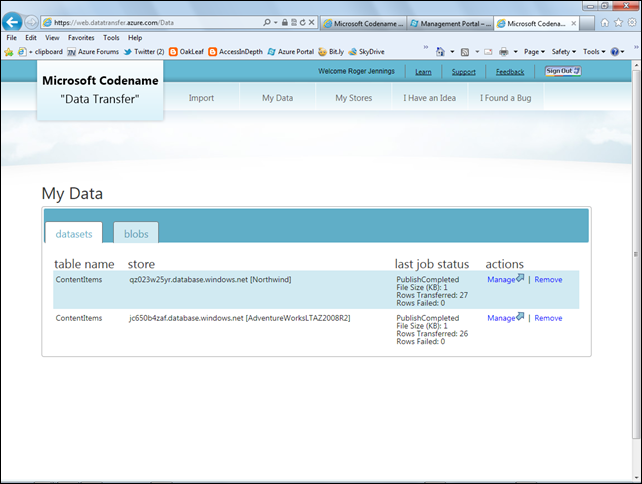This screenshot has height=484, width=642.
Task: Open the Home icon at browser top right
Action: [x=605, y=23]
